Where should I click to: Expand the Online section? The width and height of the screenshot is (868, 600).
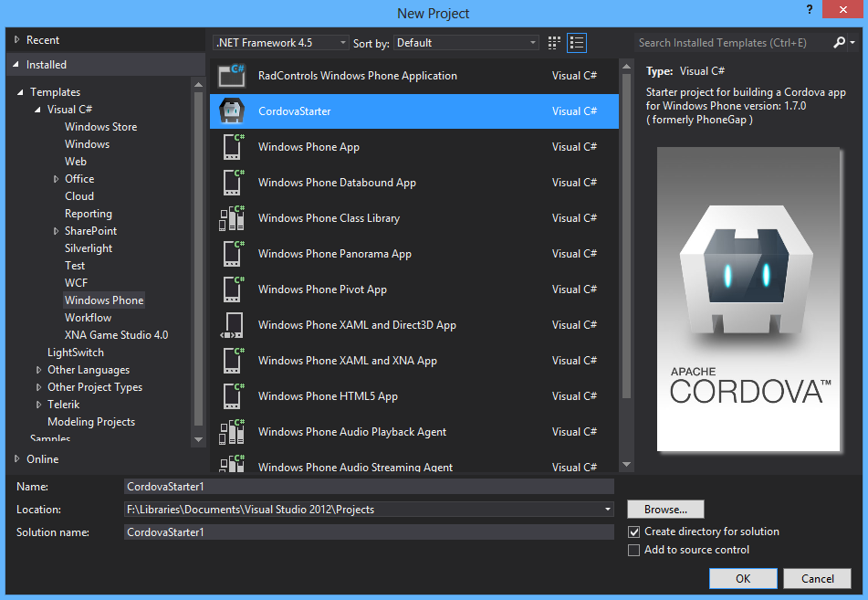17,459
